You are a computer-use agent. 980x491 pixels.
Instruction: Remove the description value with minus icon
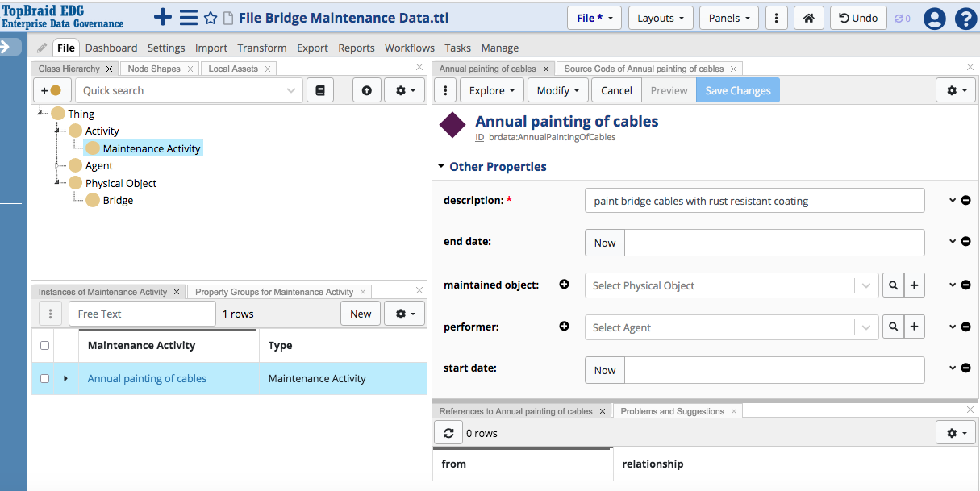click(965, 200)
